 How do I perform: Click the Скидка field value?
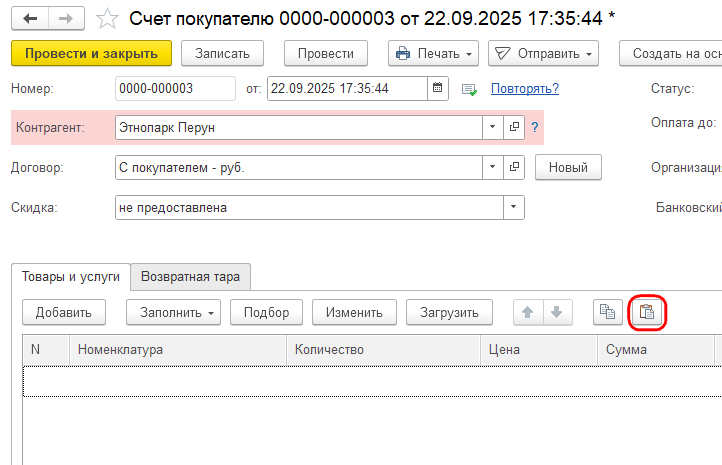(x=309, y=207)
